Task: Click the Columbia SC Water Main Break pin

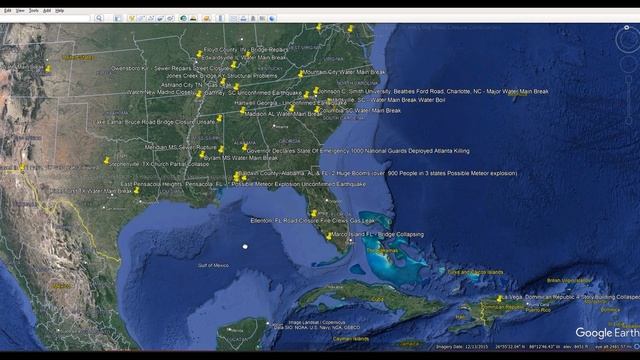Action: coord(317,109)
